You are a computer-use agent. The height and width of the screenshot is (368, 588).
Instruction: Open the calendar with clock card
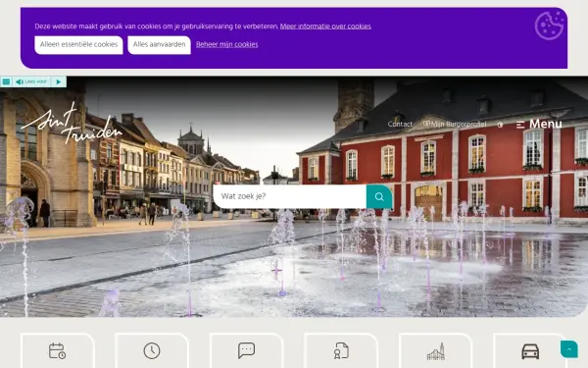click(x=58, y=350)
